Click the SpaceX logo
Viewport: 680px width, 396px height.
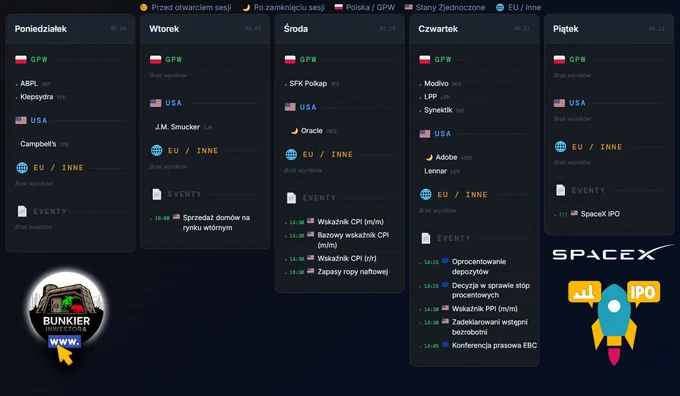613,253
